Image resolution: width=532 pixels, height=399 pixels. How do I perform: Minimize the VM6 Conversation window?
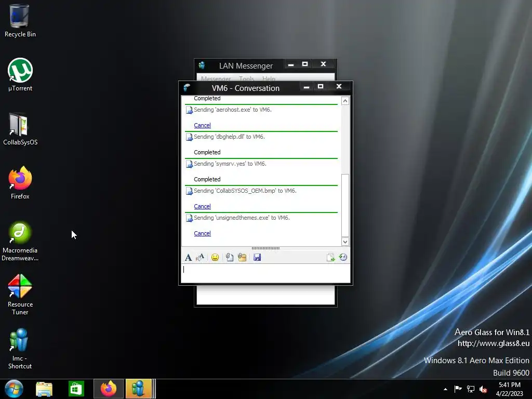coord(307,87)
